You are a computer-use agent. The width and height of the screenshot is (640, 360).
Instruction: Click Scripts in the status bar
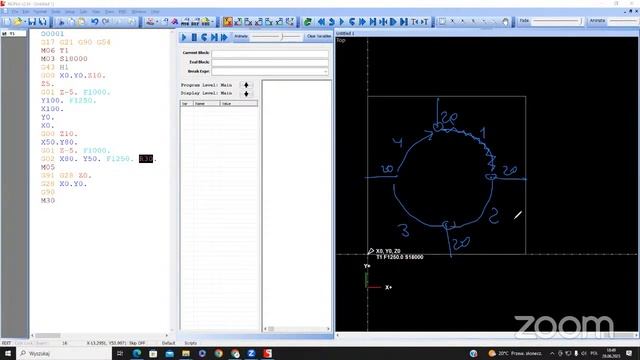click(x=191, y=343)
